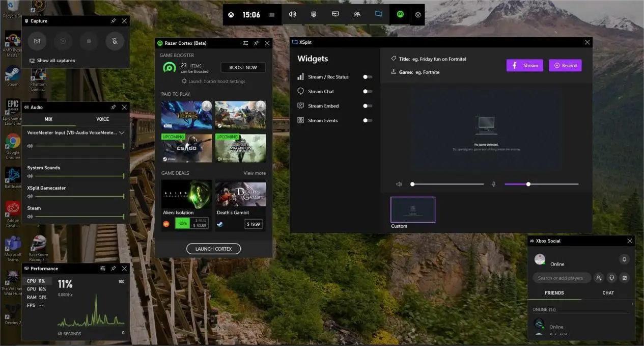The image size is (644, 346).
Task: Toggle the Capture widget from the Game Bar
Action: [x=314, y=14]
